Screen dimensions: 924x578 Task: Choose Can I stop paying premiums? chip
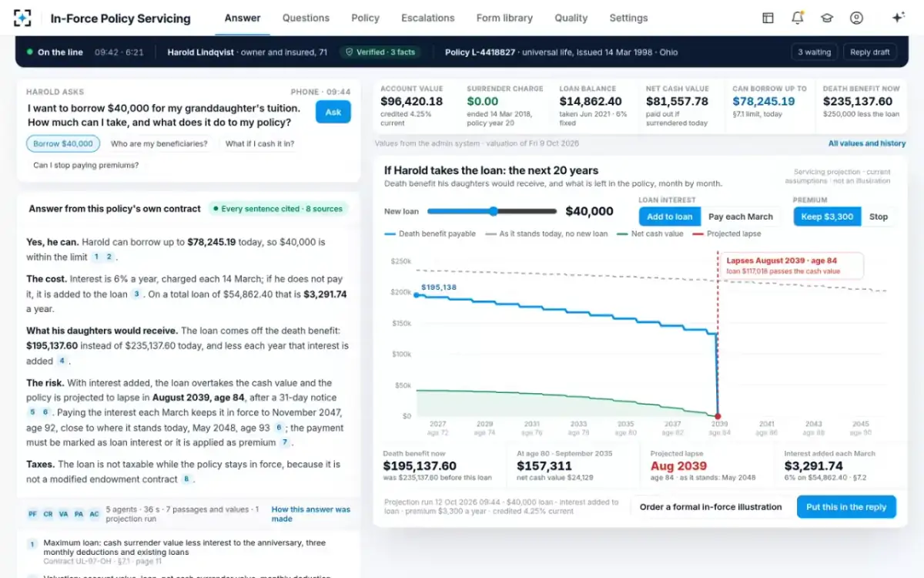[x=86, y=165]
